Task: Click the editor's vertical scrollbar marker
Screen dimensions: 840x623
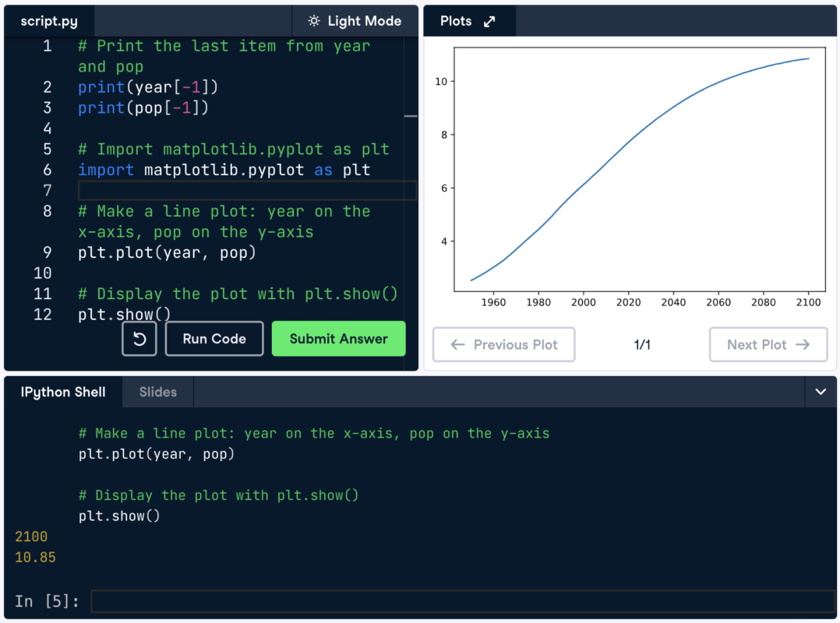Action: pos(411,116)
